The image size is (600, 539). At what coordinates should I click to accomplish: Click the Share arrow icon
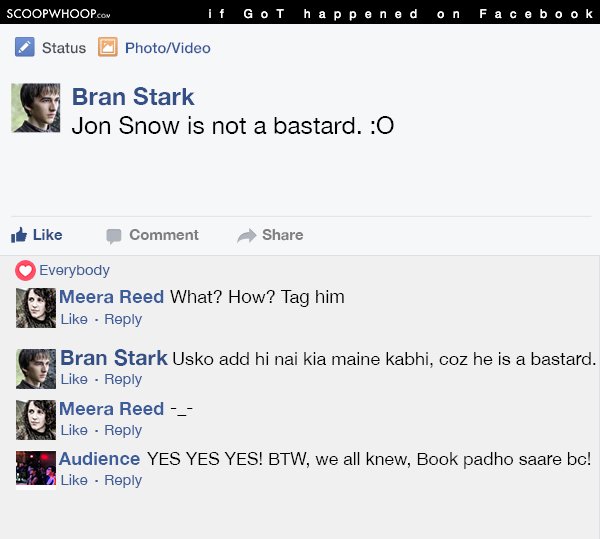click(246, 236)
